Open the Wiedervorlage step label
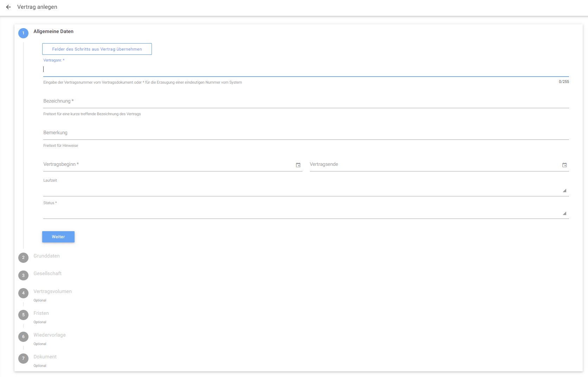This screenshot has height=377, width=588. click(x=50, y=335)
